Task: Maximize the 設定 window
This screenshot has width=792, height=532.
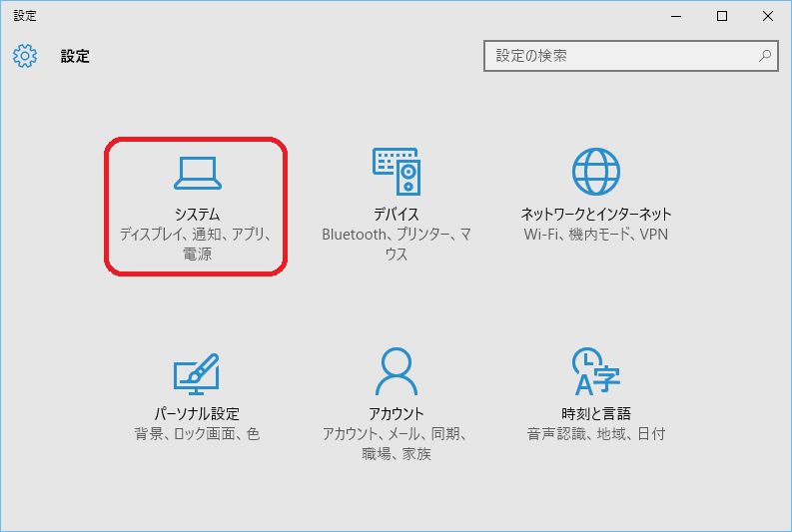Action: pyautogui.click(x=722, y=16)
